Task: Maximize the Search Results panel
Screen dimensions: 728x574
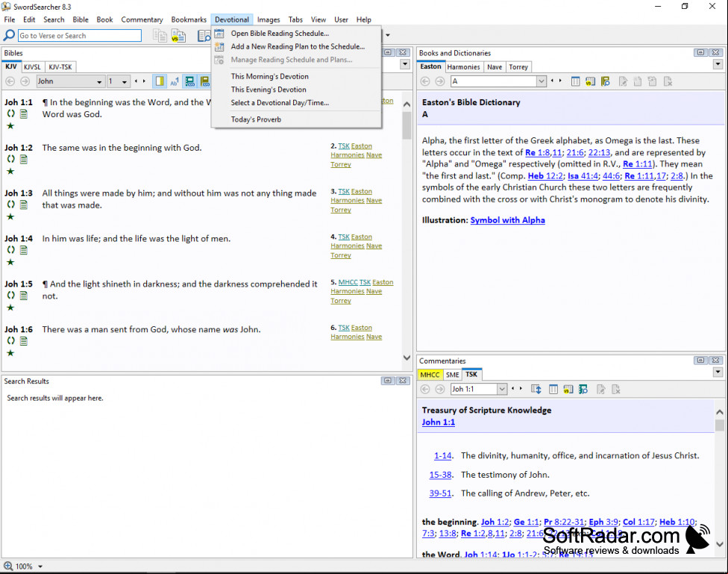Action: tap(388, 380)
